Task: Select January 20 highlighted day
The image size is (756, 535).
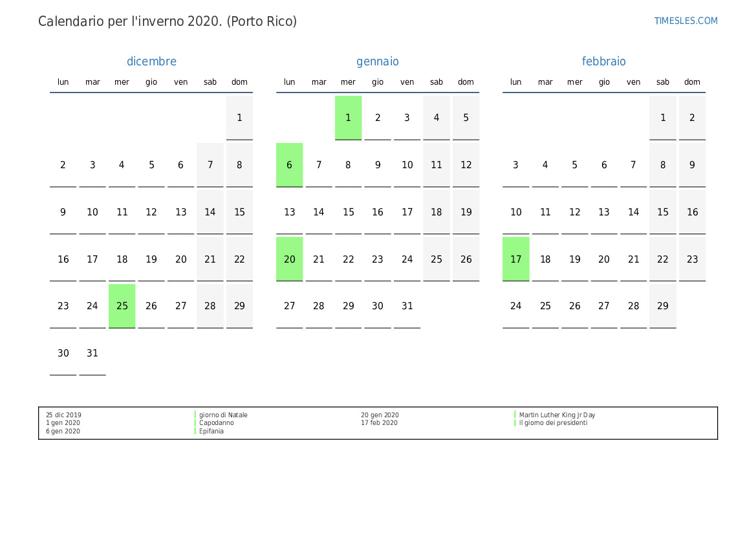Action: pyautogui.click(x=289, y=259)
